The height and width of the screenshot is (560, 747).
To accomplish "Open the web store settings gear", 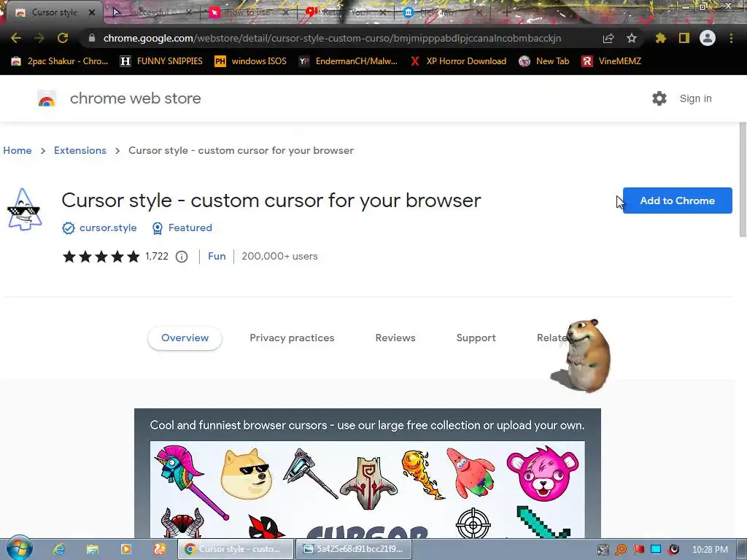I will [x=659, y=98].
